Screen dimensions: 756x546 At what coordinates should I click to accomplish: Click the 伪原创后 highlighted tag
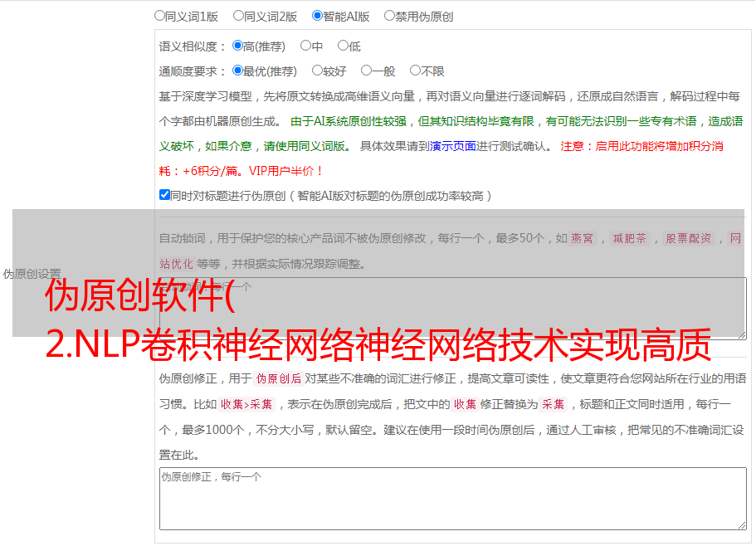pyautogui.click(x=278, y=378)
